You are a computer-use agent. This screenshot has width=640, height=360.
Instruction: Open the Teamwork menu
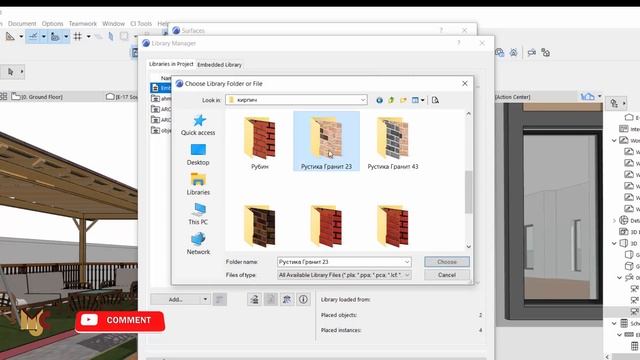82,24
